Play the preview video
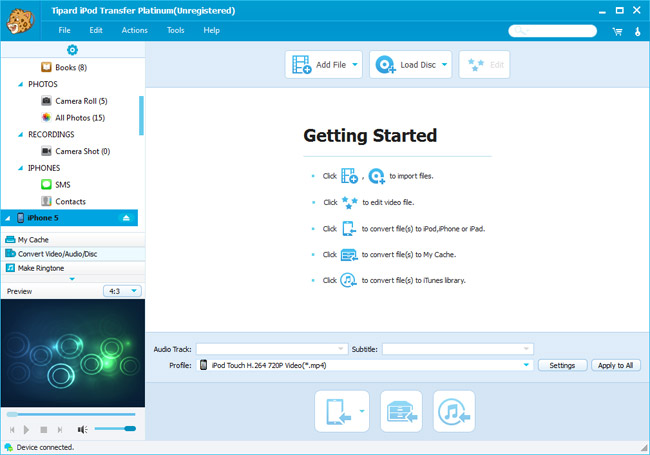The width and height of the screenshot is (650, 455). click(x=27, y=430)
